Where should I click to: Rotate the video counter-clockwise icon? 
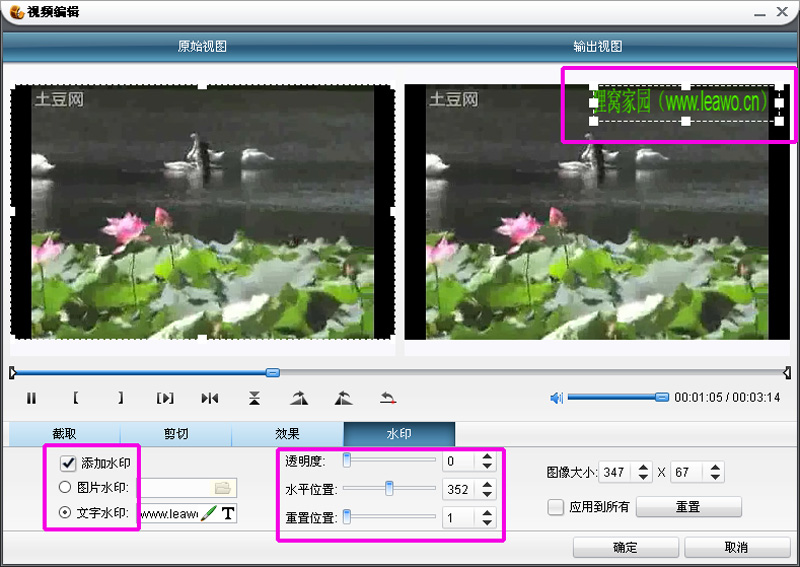click(x=343, y=398)
